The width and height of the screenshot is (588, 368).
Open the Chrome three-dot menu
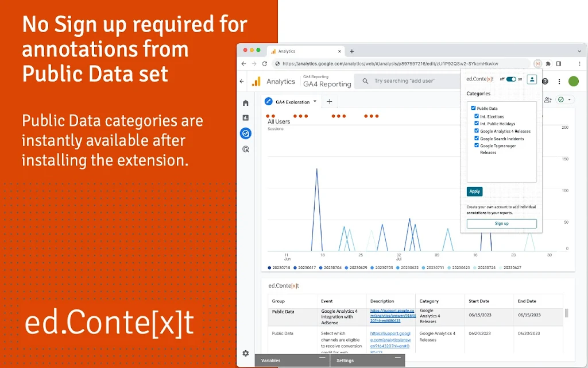coord(579,64)
